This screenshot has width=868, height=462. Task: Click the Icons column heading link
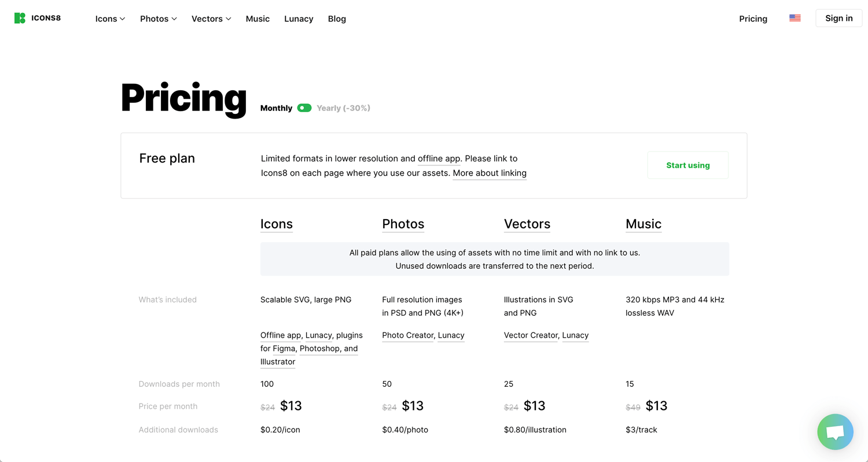277,224
